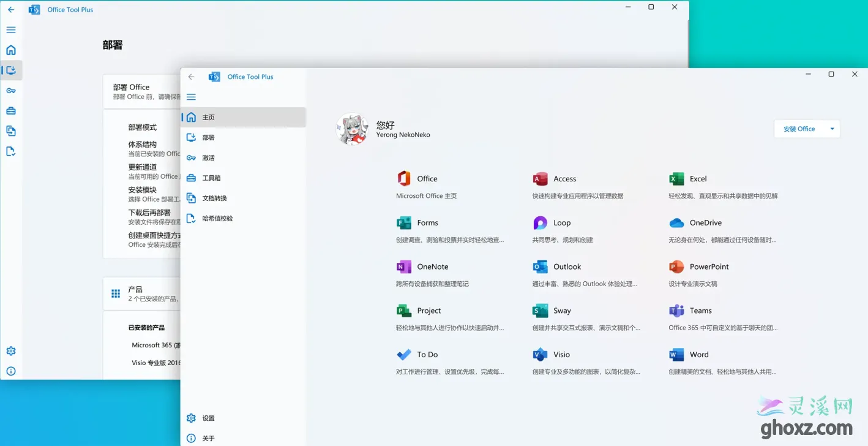Minimize the rear Office Tool Plus window

628,7
